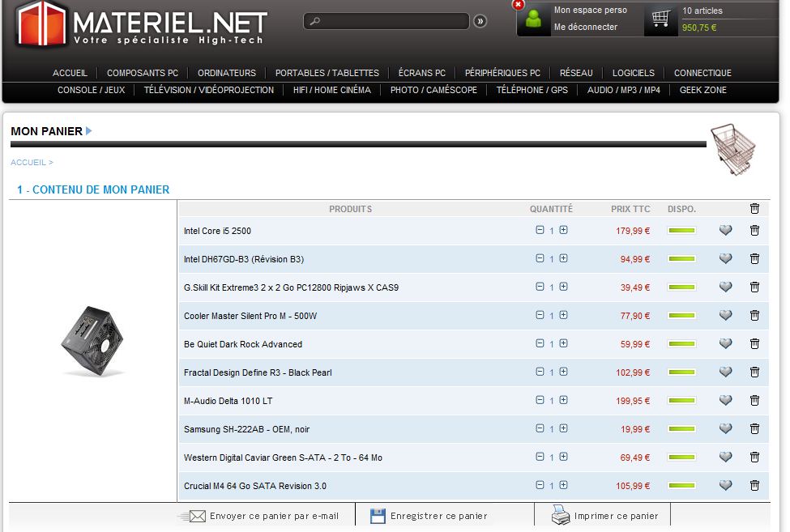Increase quantity of Samsung SH-222AB drive

click(x=563, y=428)
